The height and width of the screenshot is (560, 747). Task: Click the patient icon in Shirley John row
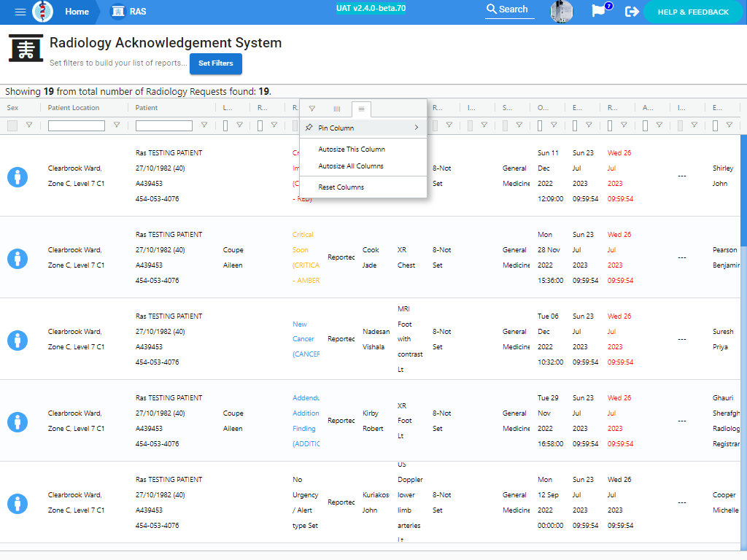(x=18, y=177)
